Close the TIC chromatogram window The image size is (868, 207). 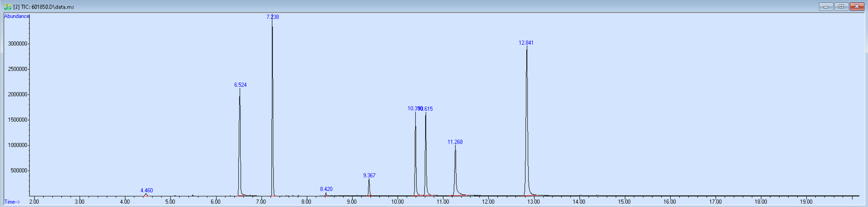point(857,7)
